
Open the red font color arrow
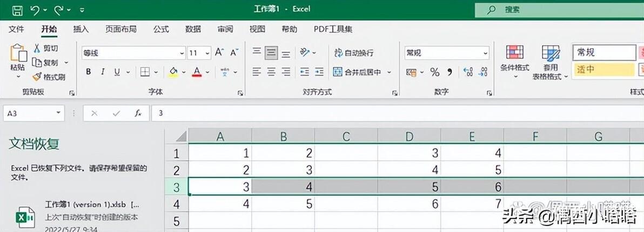207,72
